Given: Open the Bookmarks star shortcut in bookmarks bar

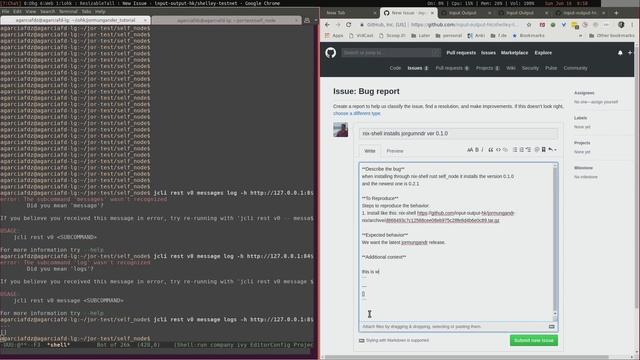Looking at the screenshot, I should [528, 36].
